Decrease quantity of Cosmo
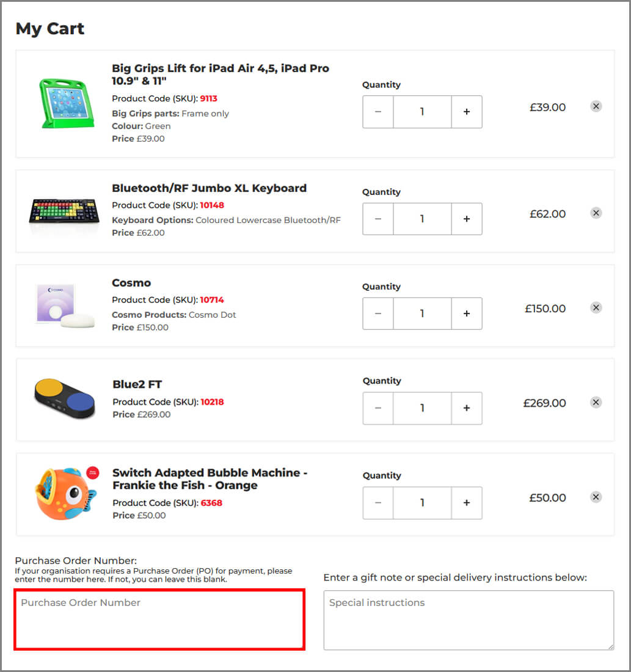The height and width of the screenshot is (672, 631). [x=378, y=314]
